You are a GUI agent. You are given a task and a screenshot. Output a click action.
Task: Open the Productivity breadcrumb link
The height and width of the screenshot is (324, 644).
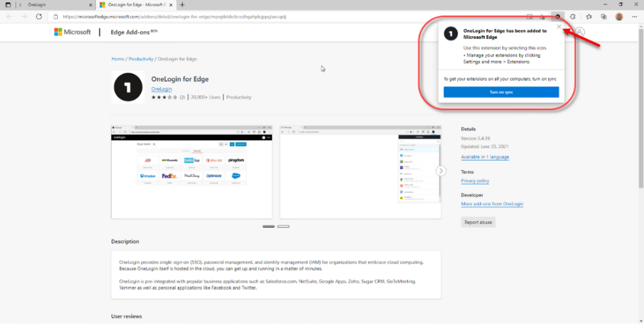(x=141, y=59)
